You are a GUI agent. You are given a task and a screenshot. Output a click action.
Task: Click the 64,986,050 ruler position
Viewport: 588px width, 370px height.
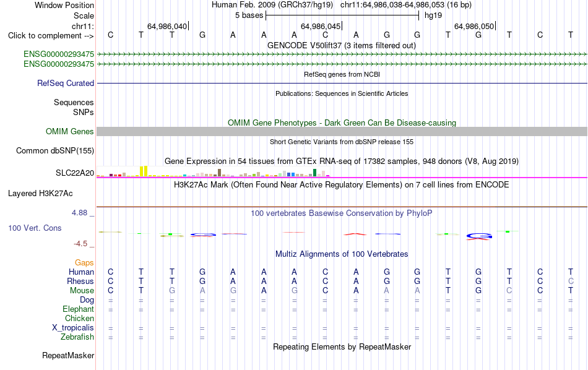pyautogui.click(x=474, y=26)
